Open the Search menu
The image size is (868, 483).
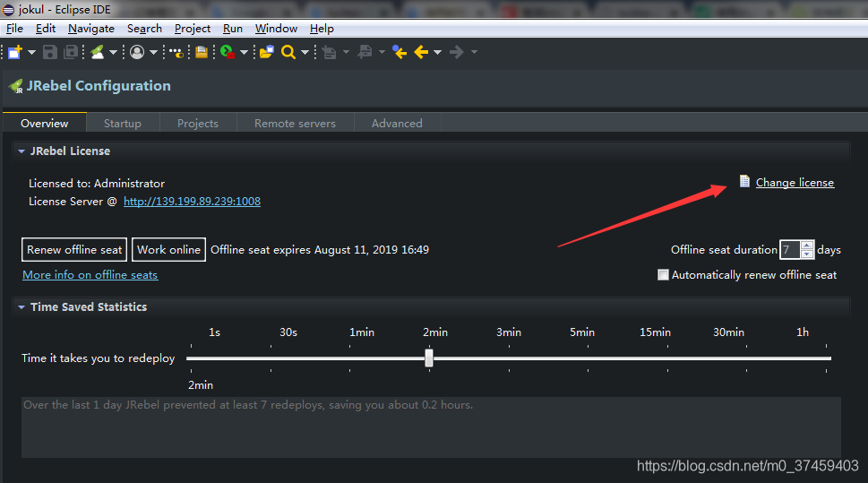144,29
